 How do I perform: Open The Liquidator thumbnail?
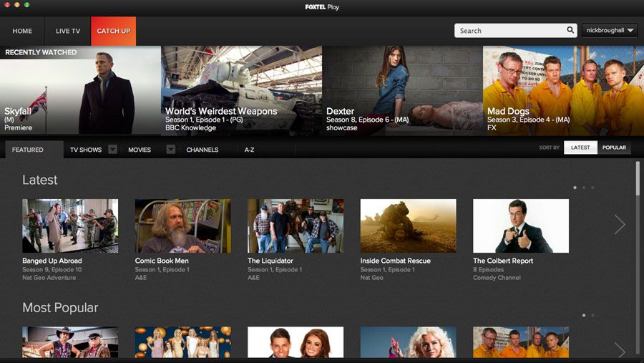click(x=296, y=226)
